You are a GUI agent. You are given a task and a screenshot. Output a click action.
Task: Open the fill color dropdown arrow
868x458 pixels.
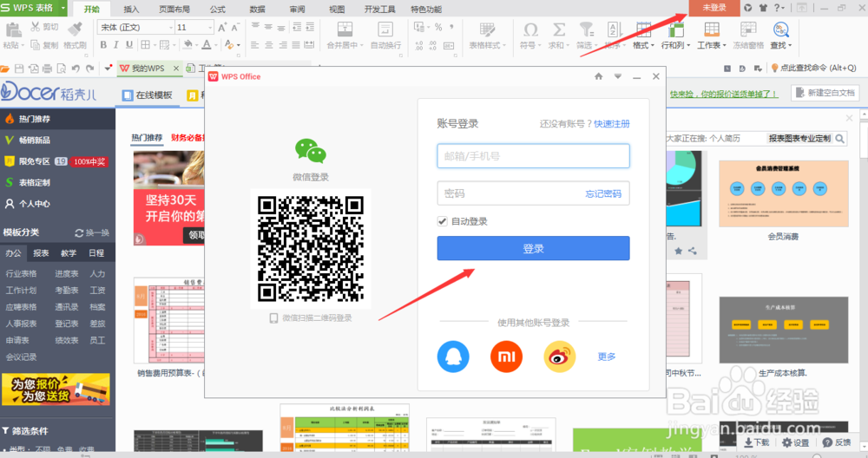[x=197, y=45]
